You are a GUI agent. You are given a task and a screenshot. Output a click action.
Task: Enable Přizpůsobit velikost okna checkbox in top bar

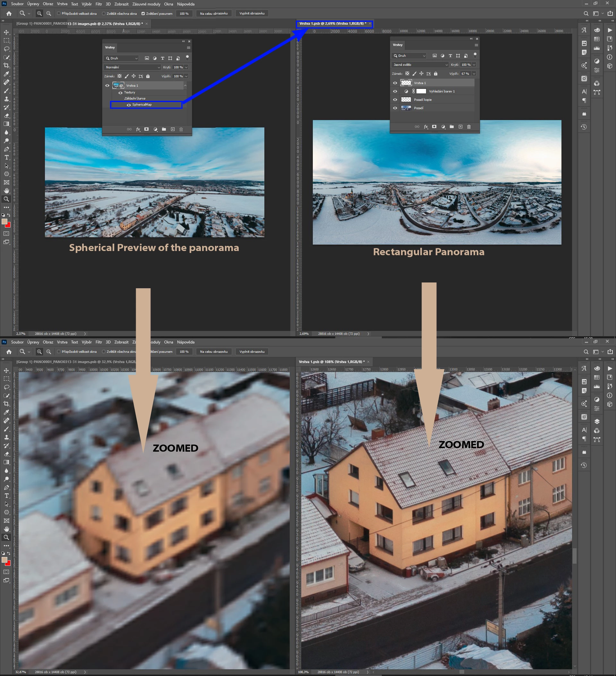coord(59,13)
